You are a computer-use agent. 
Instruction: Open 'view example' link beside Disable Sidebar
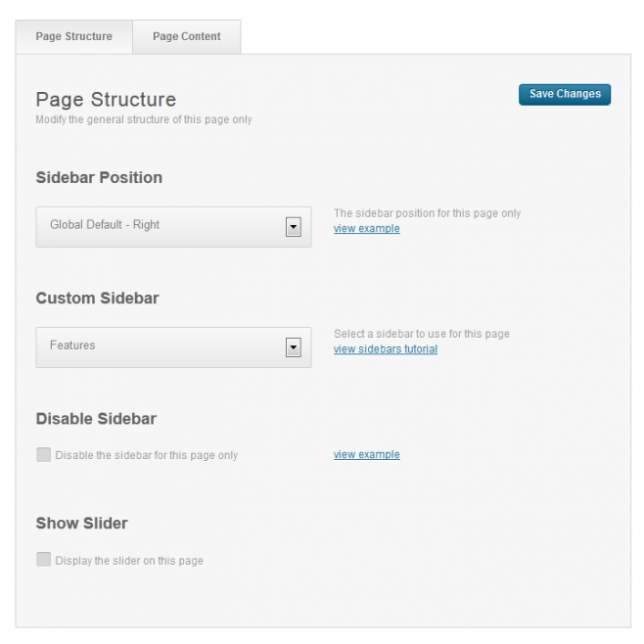pyautogui.click(x=367, y=455)
